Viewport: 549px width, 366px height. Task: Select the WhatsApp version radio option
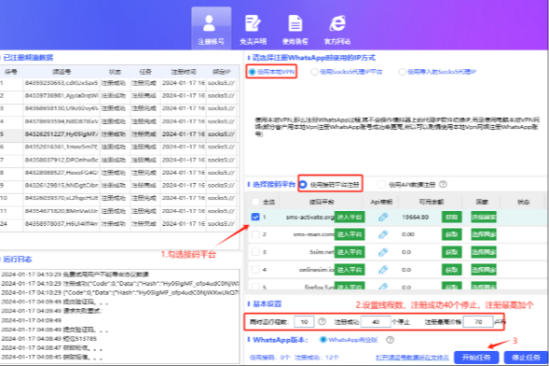point(348,340)
